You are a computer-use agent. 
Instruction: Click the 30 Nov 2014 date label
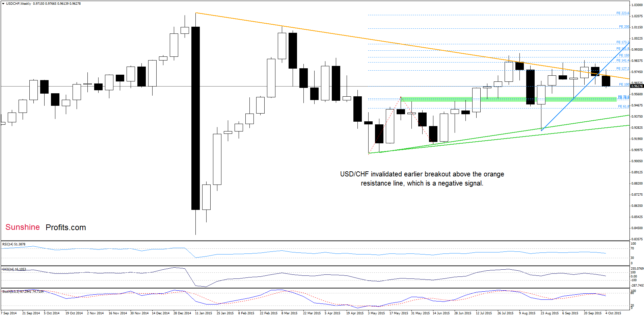coord(139,313)
